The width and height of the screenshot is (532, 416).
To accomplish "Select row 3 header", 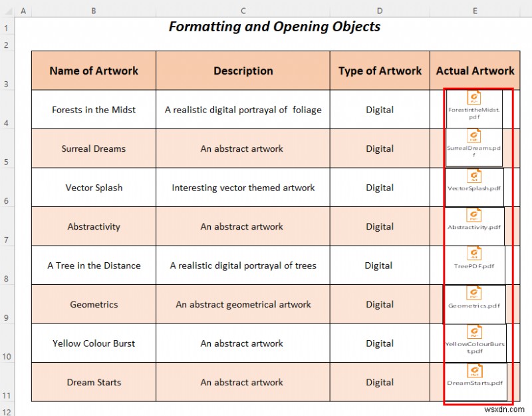I will pyautogui.click(x=7, y=71).
